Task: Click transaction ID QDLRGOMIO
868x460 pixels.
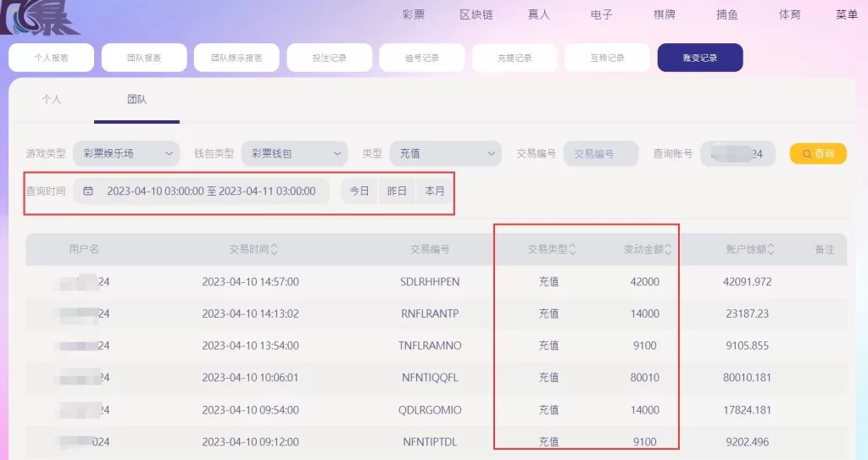Action: point(430,410)
